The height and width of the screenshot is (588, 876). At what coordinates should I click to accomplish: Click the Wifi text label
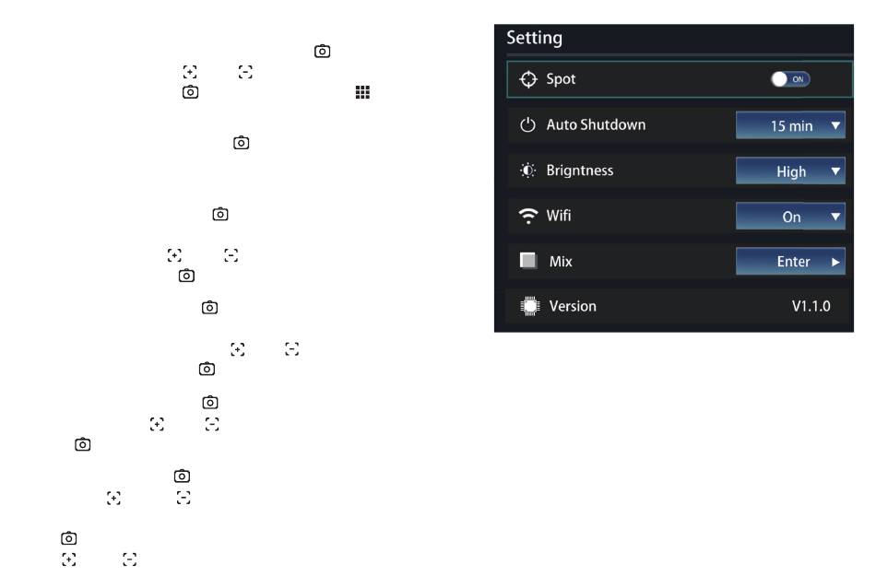click(x=558, y=216)
